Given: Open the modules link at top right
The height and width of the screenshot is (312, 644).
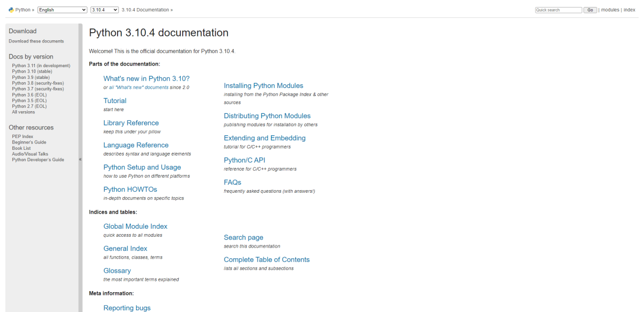Looking at the screenshot, I should [610, 9].
